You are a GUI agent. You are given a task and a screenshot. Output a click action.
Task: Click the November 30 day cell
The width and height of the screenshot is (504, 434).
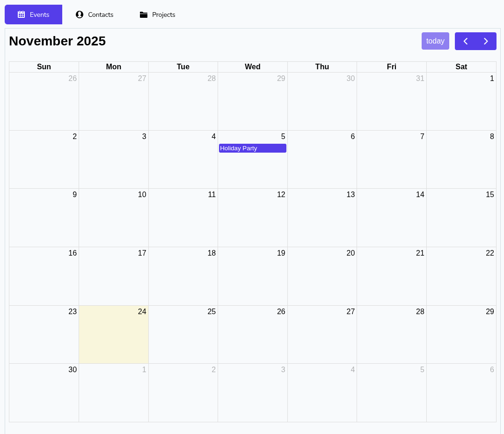click(x=44, y=392)
